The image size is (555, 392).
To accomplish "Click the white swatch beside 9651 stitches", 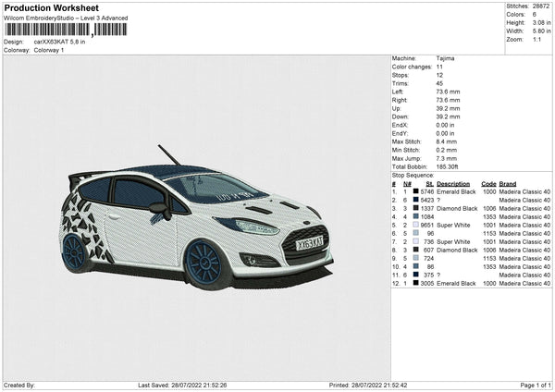I will (x=416, y=225).
